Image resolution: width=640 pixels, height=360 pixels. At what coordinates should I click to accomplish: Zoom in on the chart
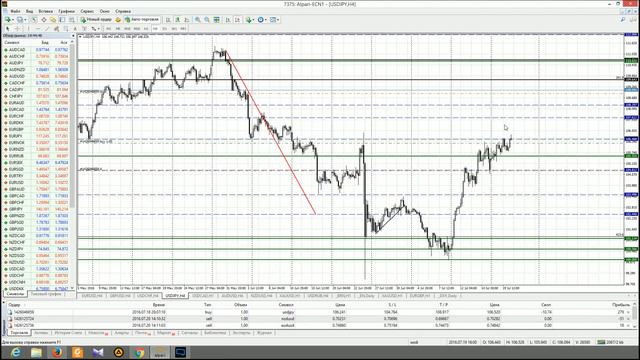(197, 20)
